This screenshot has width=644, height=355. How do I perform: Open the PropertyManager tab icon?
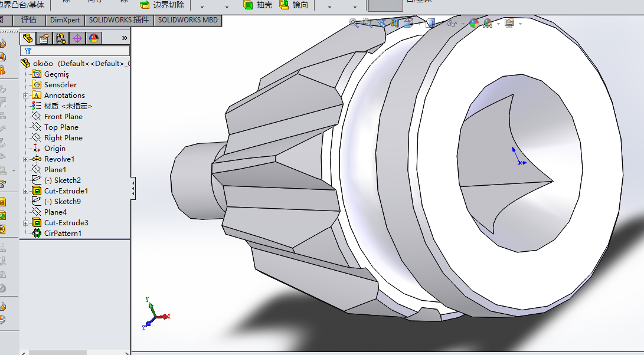(x=44, y=38)
